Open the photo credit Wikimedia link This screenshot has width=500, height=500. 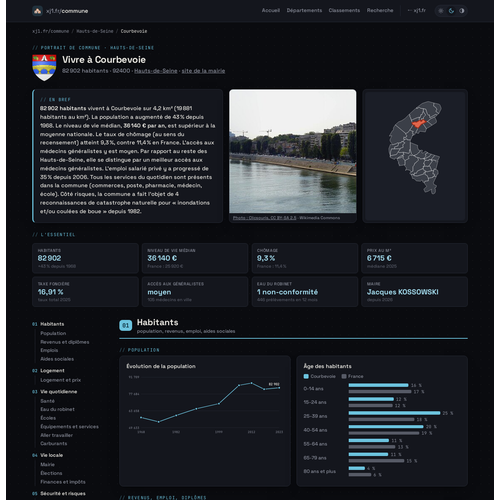coord(264,218)
